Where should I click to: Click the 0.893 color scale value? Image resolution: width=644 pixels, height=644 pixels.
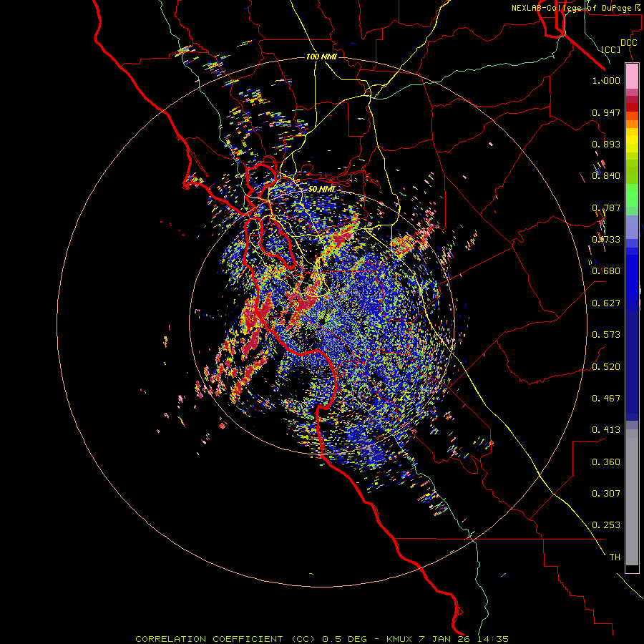[606, 144]
